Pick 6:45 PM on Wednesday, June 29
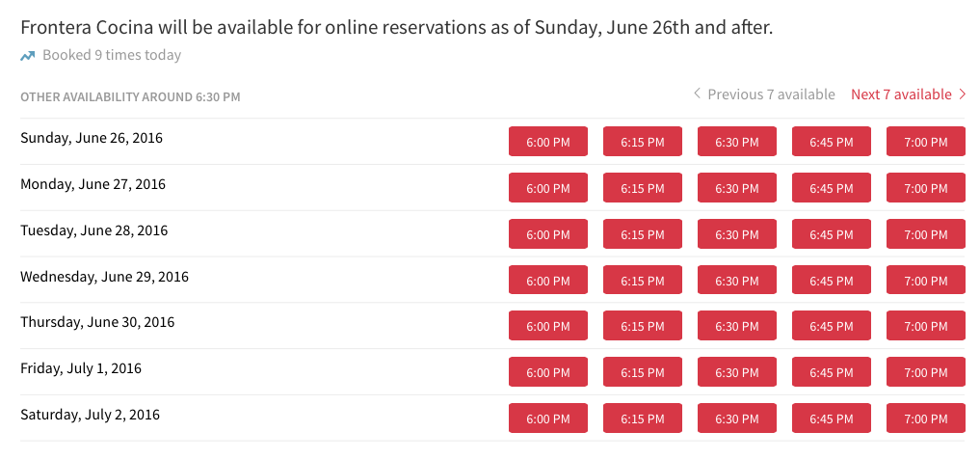 [831, 281]
